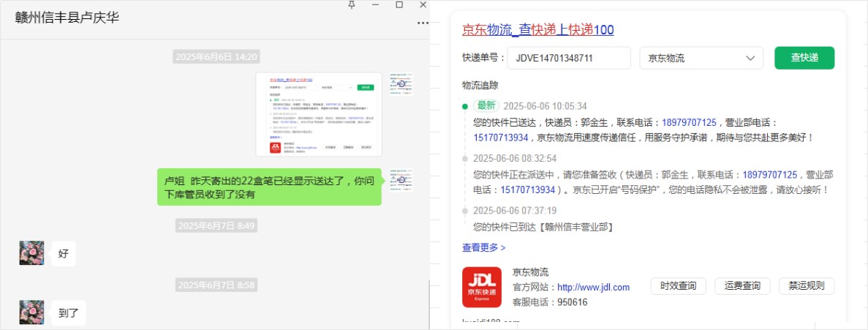Minimize the chat window
Viewport: 868px width, 330px height.
click(375, 4)
